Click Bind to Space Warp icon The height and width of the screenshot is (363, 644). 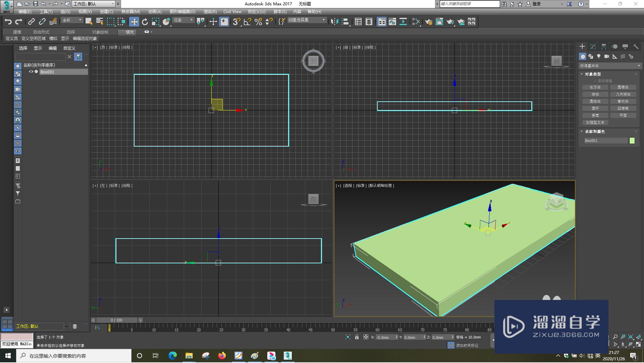[53, 22]
